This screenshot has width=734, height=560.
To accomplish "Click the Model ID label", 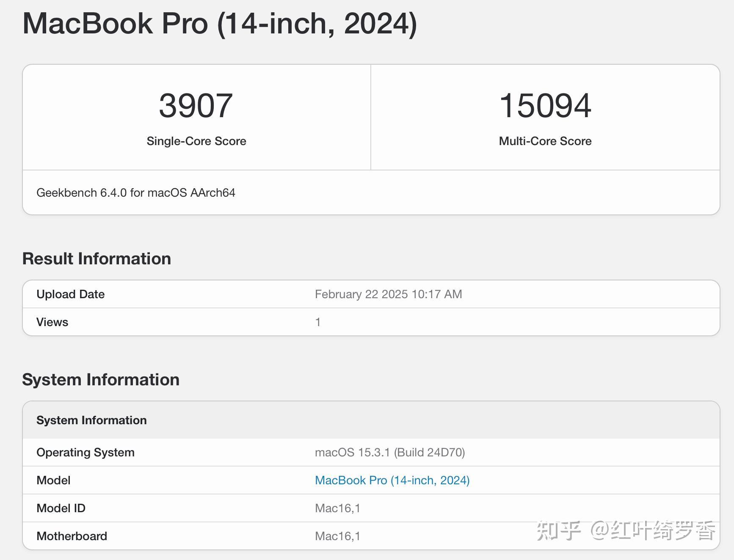I will point(61,508).
